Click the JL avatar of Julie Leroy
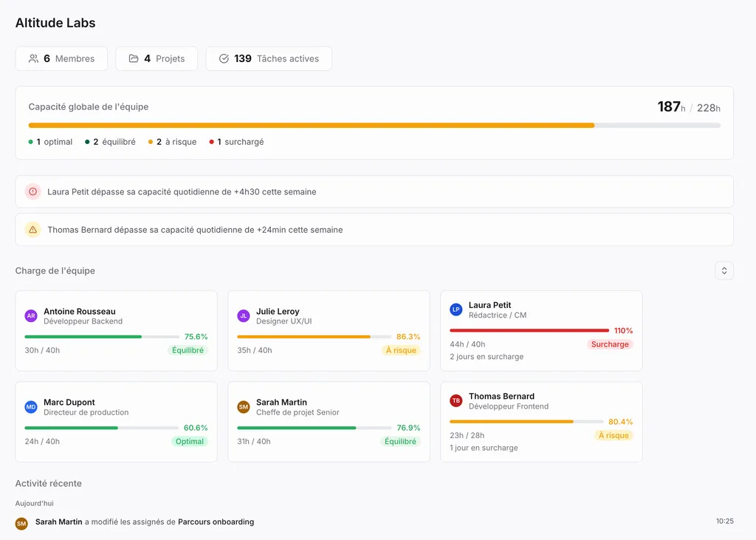Screen dimensions: 756x540 [x=244, y=315]
